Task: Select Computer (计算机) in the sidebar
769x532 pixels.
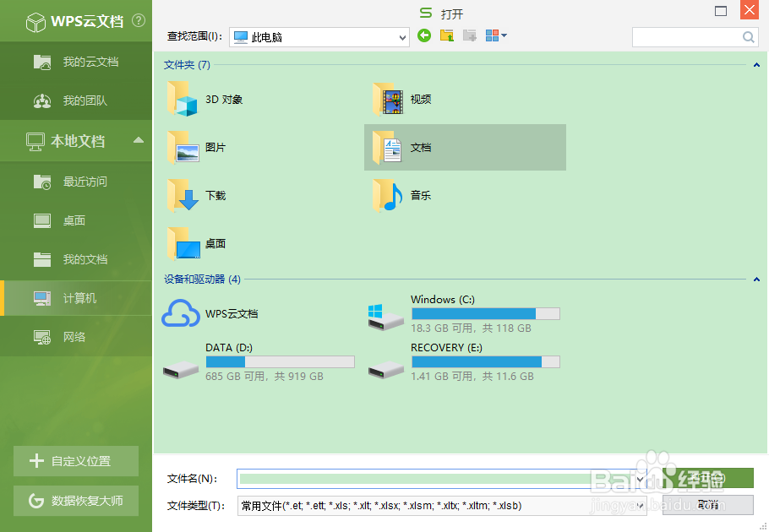Action: click(76, 298)
